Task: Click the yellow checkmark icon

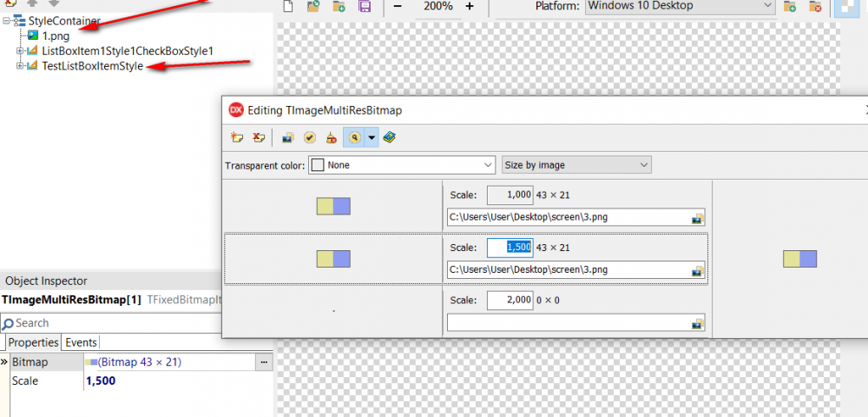Action: pyautogui.click(x=310, y=137)
